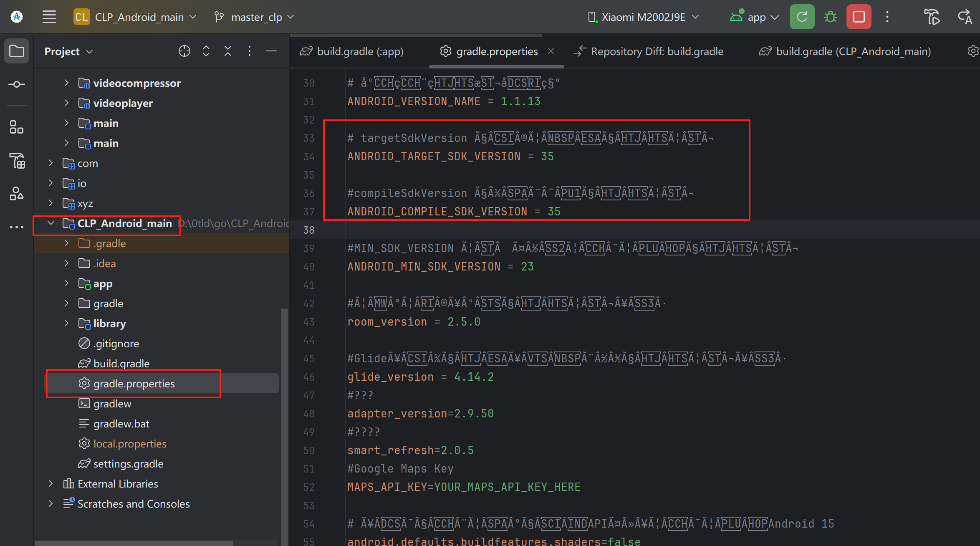Click the ANDROID_VERSION_NAME = 1.1.13 line
The image size is (980, 546).
coord(444,101)
